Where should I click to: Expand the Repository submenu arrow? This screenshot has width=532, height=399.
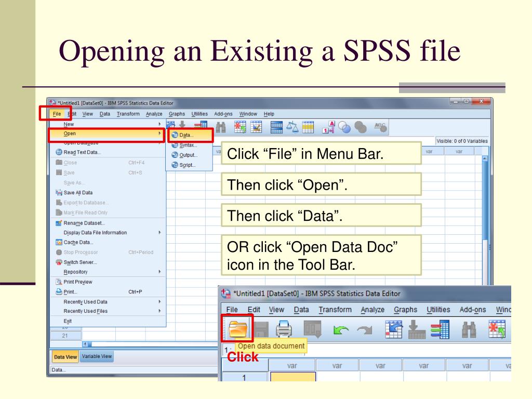pyautogui.click(x=159, y=272)
